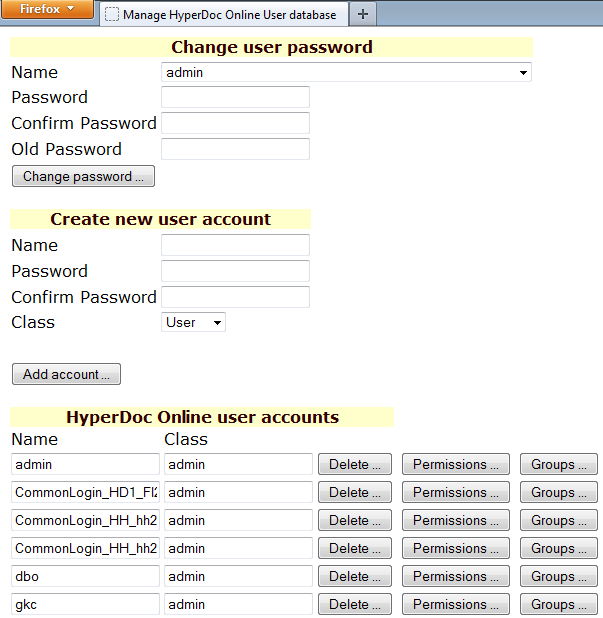Click Confirm Password field in Change user password
Viewport: 603px width, 618px height.
[x=235, y=123]
